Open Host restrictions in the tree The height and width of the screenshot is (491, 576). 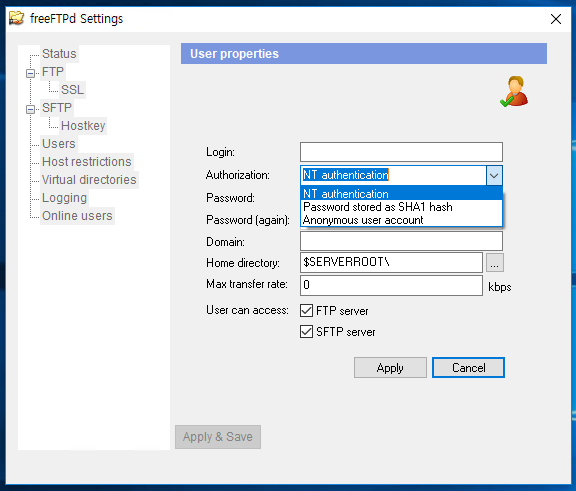tap(87, 162)
